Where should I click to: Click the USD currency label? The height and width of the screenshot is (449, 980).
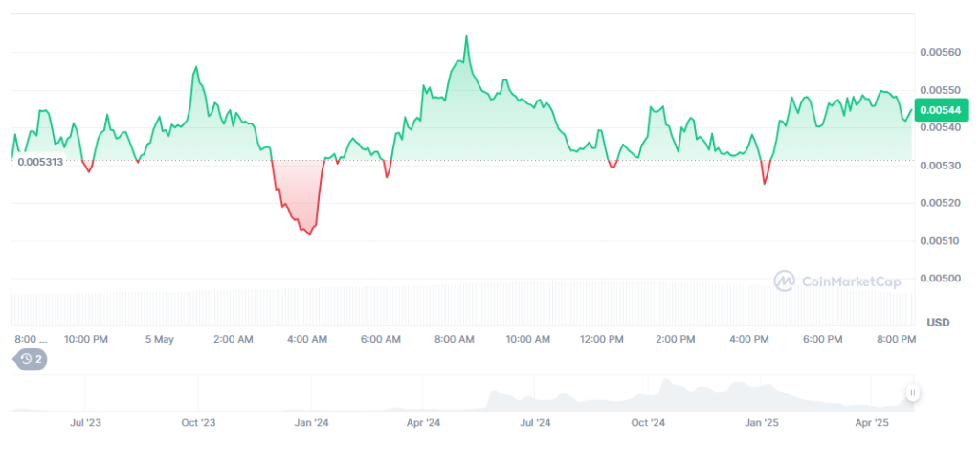pyautogui.click(x=937, y=323)
